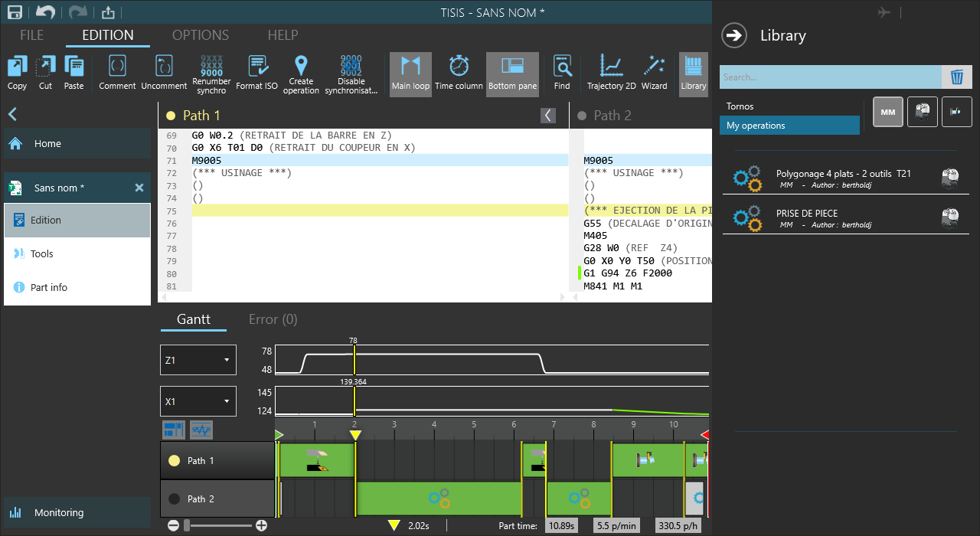This screenshot has height=536, width=980.
Task: Click the Format ISO tool
Action: point(256,67)
